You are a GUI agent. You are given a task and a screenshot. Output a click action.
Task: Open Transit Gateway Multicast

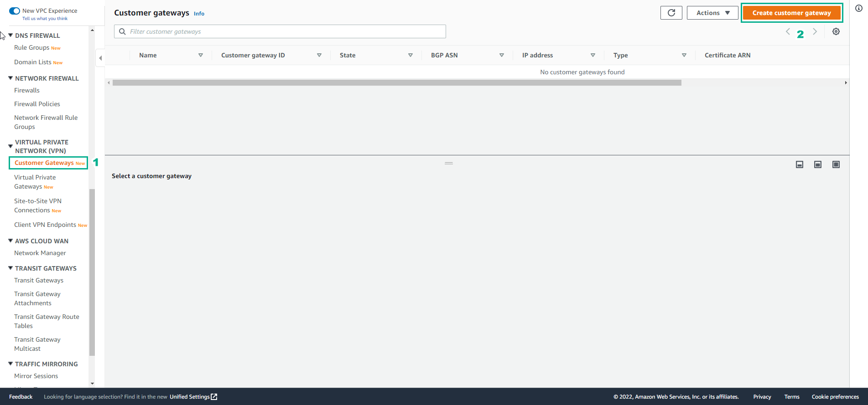[x=37, y=344]
